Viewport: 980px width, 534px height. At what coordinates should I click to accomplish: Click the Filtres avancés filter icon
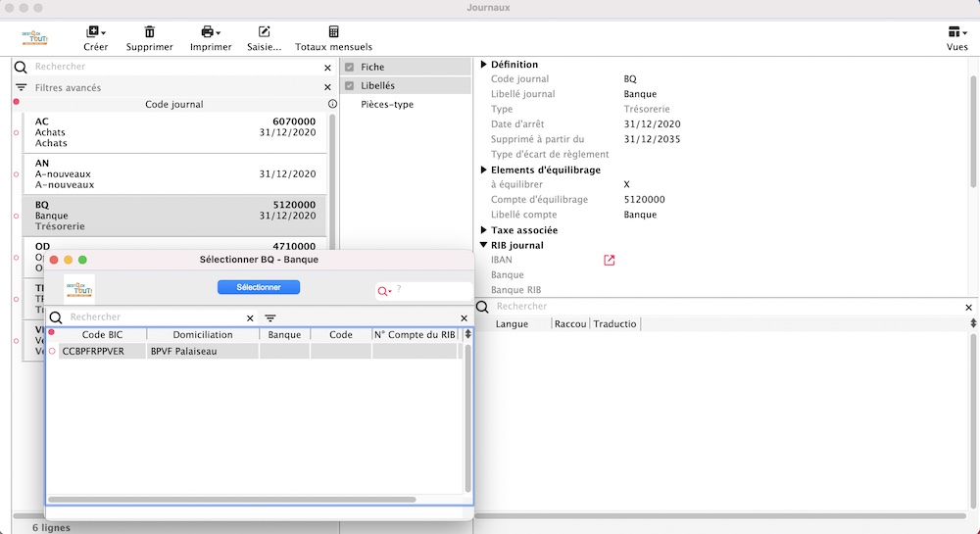[x=22, y=87]
